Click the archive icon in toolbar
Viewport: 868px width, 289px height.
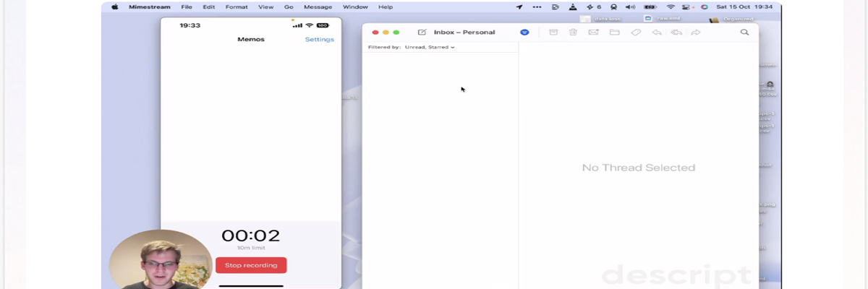[553, 33]
